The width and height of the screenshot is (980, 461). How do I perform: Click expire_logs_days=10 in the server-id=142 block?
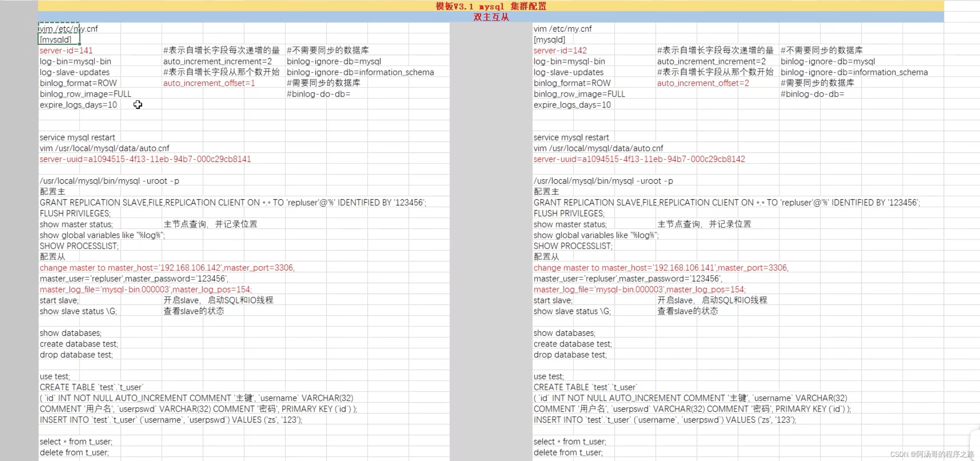tap(572, 105)
